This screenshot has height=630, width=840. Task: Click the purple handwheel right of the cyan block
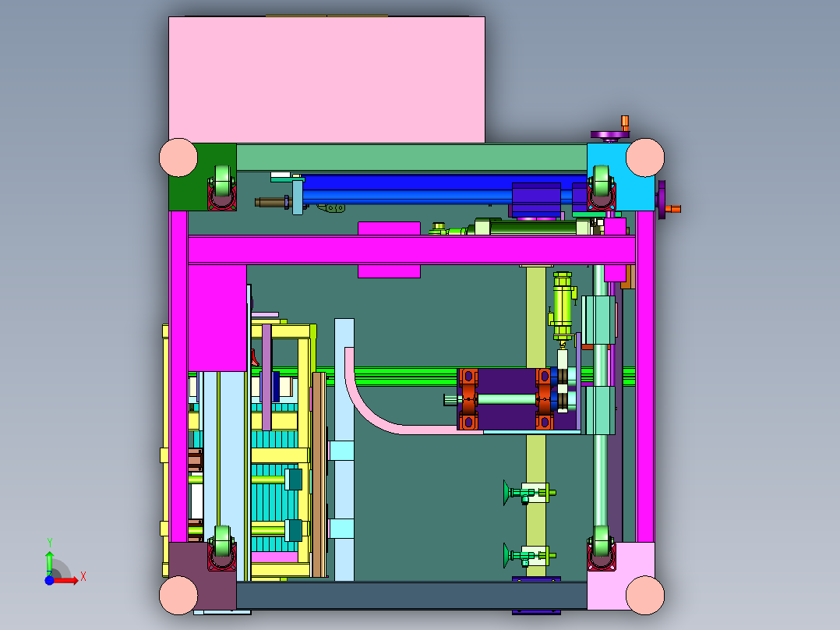(x=662, y=200)
